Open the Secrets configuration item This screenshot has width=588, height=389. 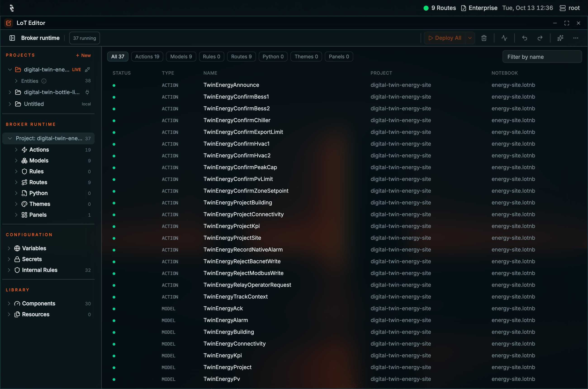click(x=32, y=259)
